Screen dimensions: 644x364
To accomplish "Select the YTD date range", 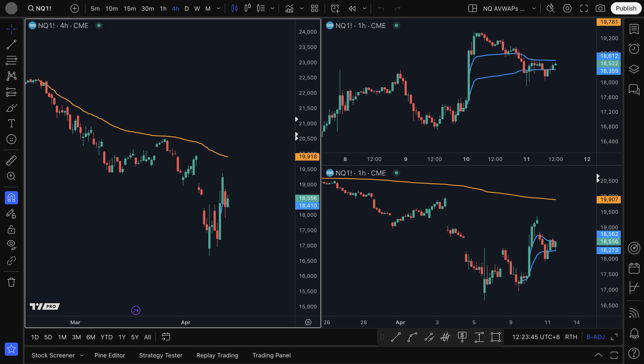I will click(106, 337).
